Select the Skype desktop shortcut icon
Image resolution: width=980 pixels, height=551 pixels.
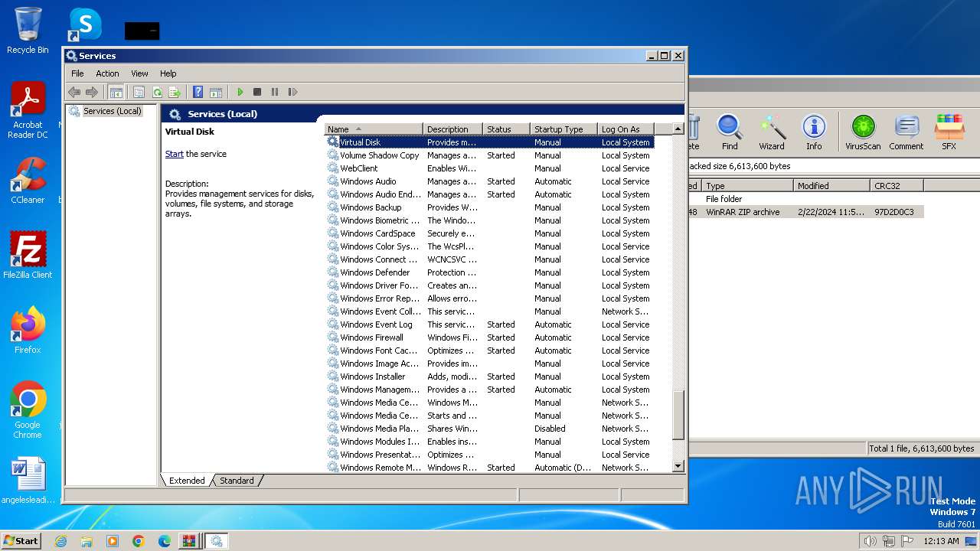(x=85, y=24)
